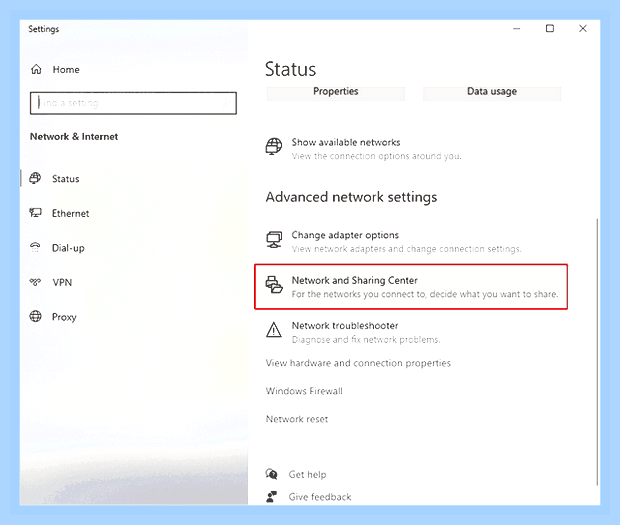620x525 pixels.
Task: Click the VPN icon in sidebar
Action: pyautogui.click(x=35, y=282)
